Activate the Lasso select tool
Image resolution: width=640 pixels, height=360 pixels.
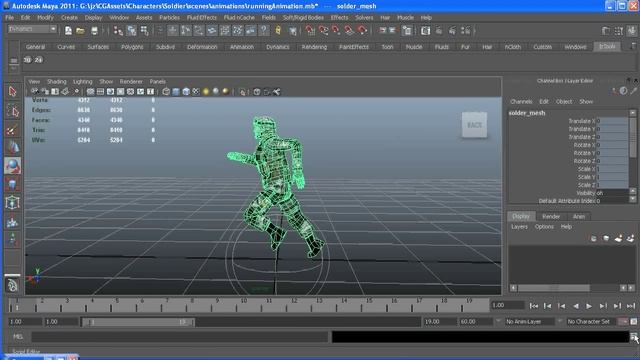point(13,111)
